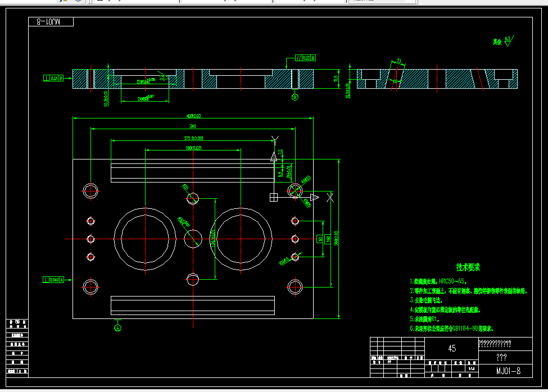Viewport: 548px width, 392px height.
Task: Click note 6 mentioning GB1184-80
Action: pyautogui.click(x=451, y=329)
